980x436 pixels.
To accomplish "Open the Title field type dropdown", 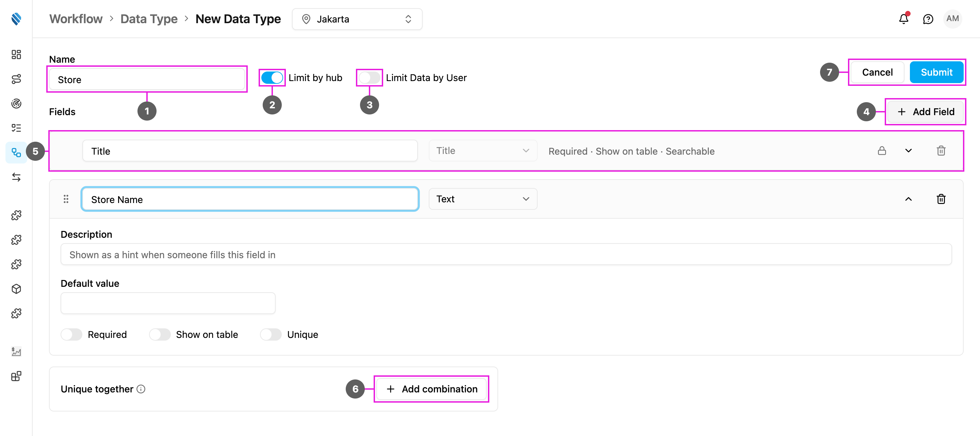I will (x=483, y=151).
